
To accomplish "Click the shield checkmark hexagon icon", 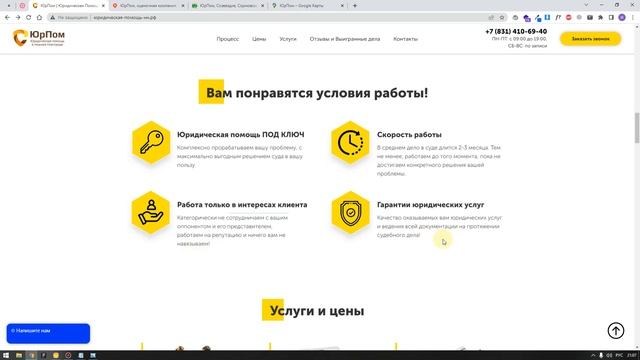I will (x=350, y=212).
